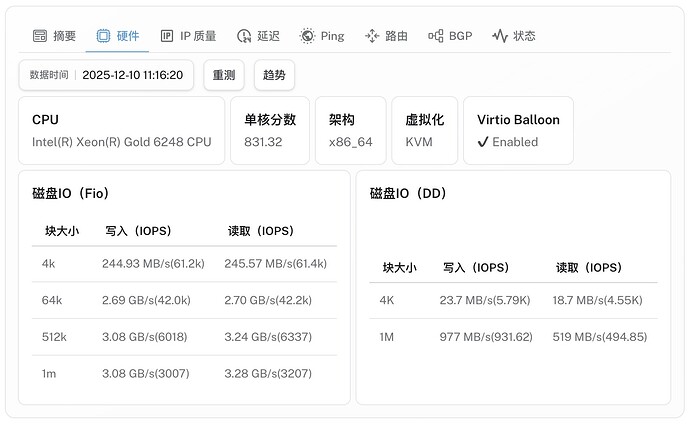Click DD 1M write 977 MB/s(931.62)
This screenshot has height=426, width=690.
point(486,337)
